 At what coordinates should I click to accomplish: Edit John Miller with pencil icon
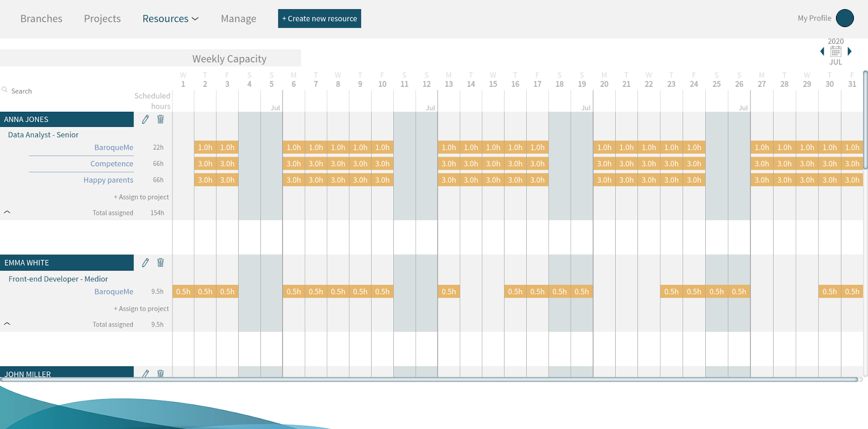tap(145, 373)
